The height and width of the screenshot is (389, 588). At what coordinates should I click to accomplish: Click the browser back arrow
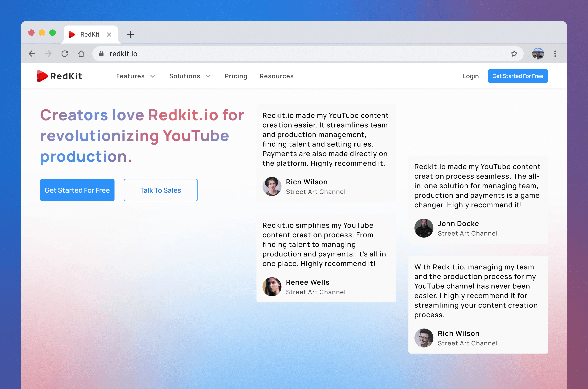click(x=32, y=54)
